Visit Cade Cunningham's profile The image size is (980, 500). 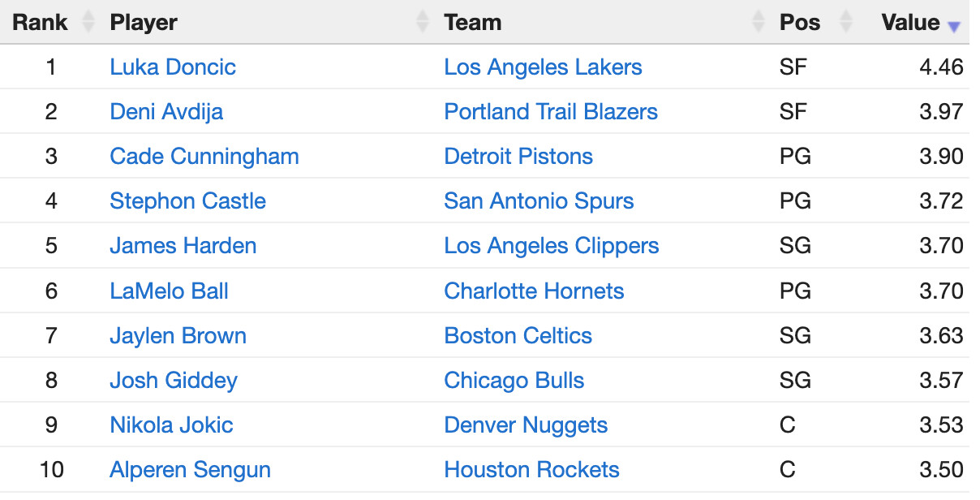click(x=204, y=156)
